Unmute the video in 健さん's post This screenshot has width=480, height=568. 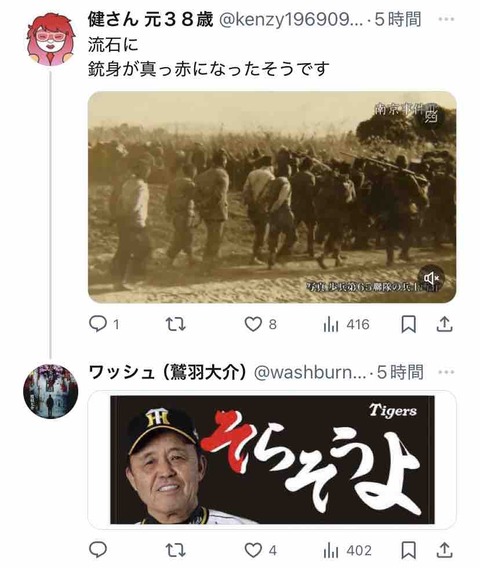pyautogui.click(x=431, y=278)
